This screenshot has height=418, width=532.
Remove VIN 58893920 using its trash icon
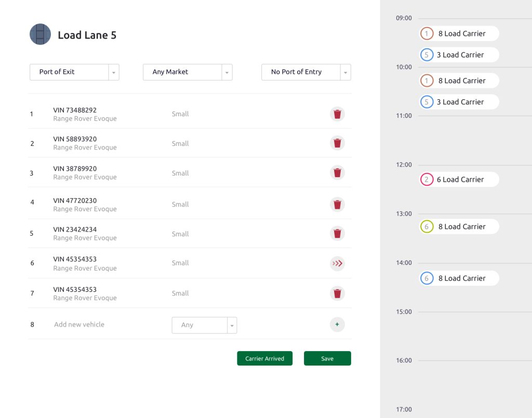[337, 143]
